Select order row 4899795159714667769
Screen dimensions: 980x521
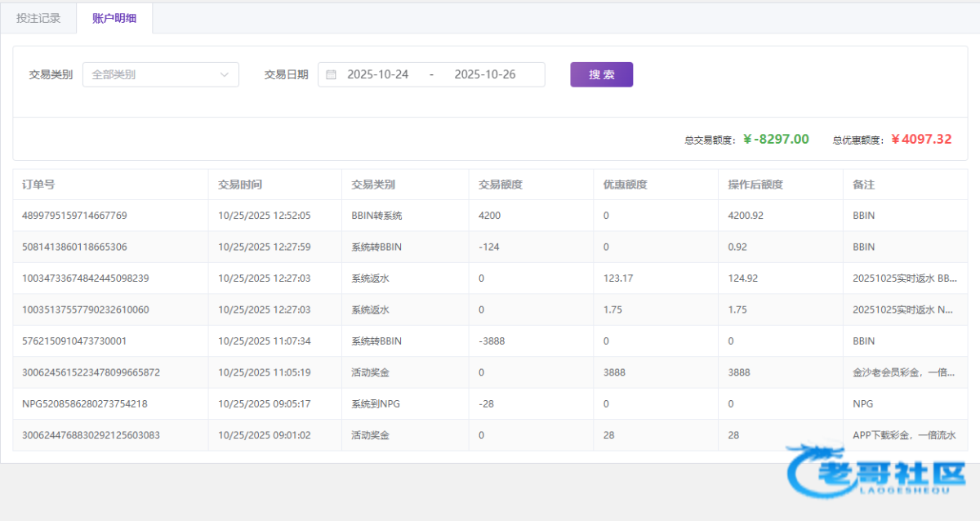(x=74, y=216)
